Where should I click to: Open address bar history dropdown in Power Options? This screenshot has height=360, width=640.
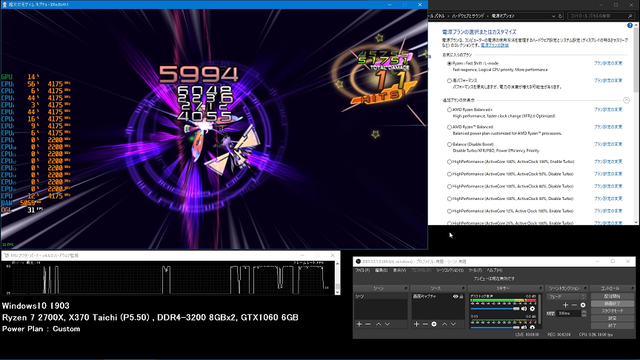[x=553, y=16]
